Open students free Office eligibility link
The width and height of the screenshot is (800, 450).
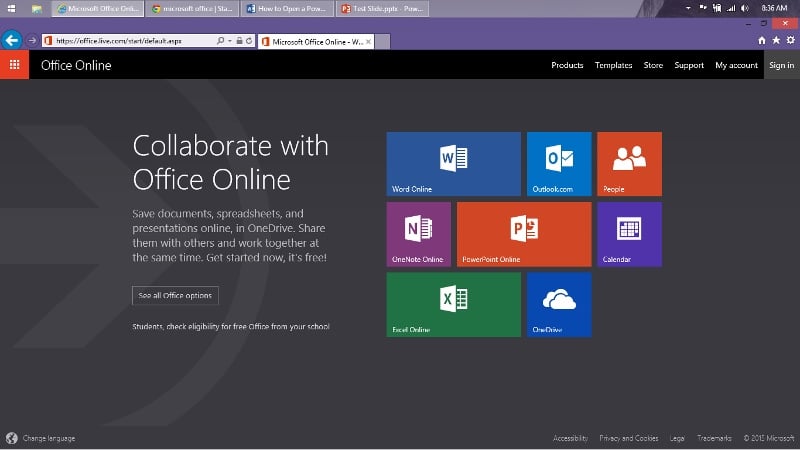coord(231,327)
